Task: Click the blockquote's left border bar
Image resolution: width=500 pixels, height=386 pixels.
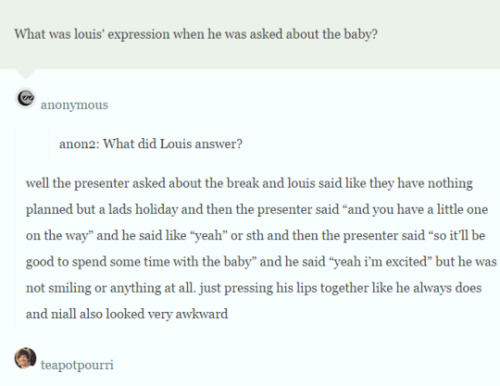Action: coord(49,144)
